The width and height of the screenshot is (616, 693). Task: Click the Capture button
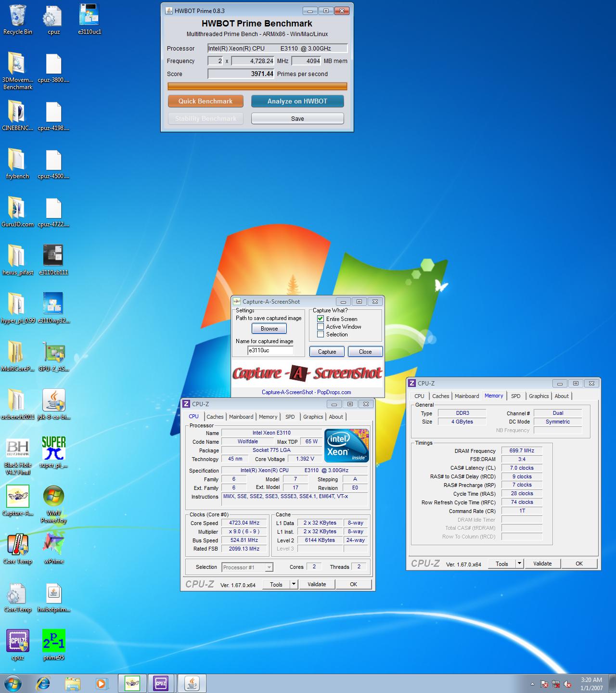click(x=327, y=352)
